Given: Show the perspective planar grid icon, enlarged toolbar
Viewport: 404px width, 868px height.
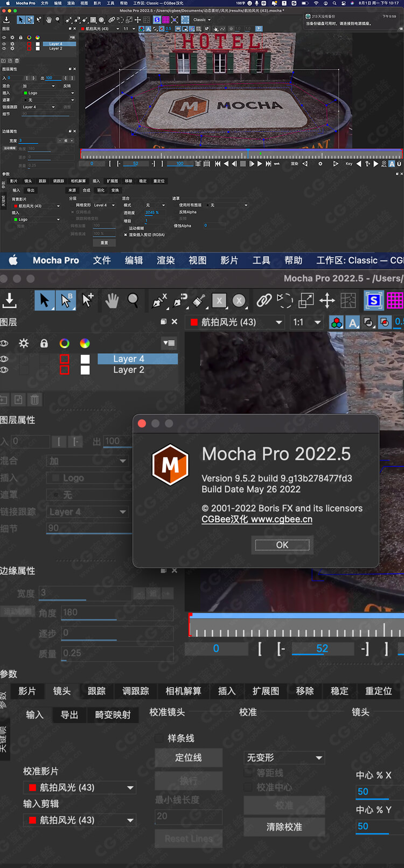Looking at the screenshot, I should coord(348,300).
